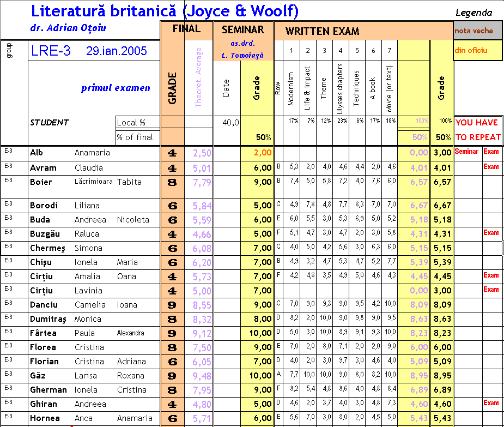Image resolution: width=504 pixels, height=427 pixels.
Task: Click Chișu's written exam grade '5,39'
Action: click(x=442, y=262)
